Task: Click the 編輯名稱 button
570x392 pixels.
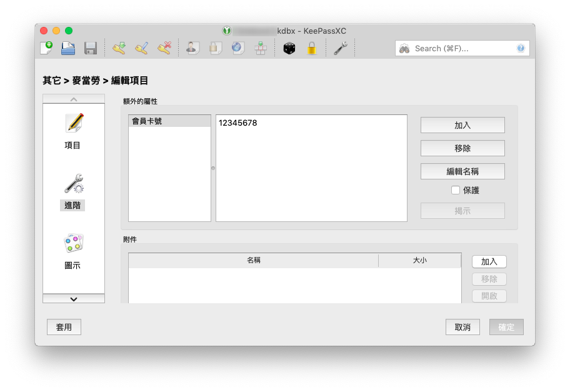Action: [462, 171]
